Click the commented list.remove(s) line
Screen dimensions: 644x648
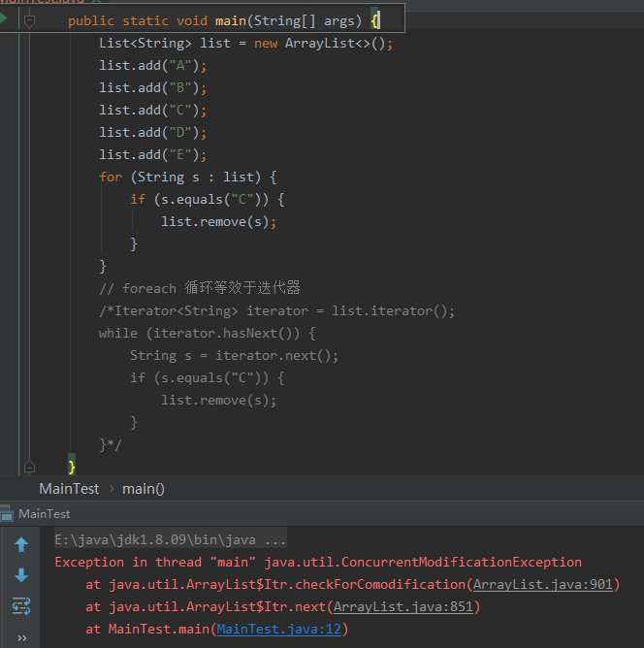[219, 400]
